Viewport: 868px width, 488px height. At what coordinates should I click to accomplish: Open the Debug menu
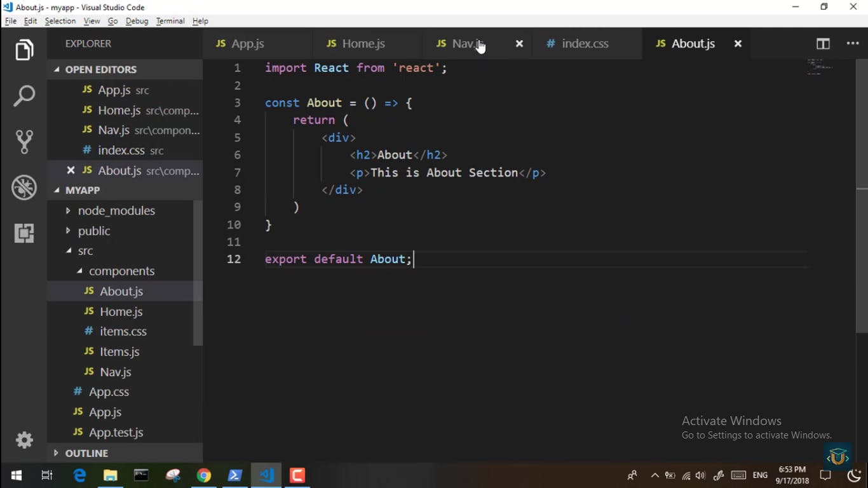[137, 21]
